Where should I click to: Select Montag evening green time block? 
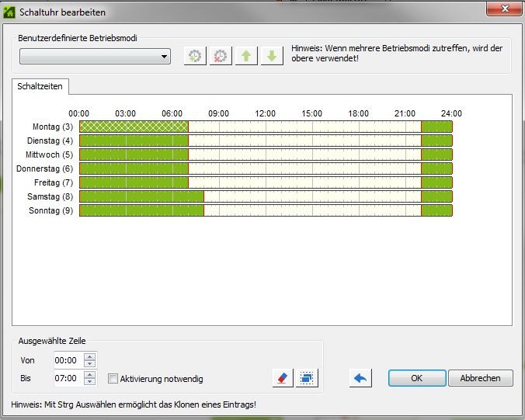tap(436, 127)
